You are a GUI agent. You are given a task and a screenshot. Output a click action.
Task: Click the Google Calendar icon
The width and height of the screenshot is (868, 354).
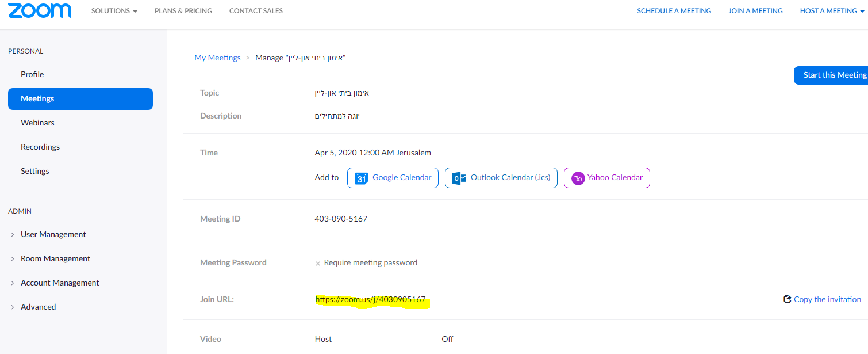tap(361, 178)
